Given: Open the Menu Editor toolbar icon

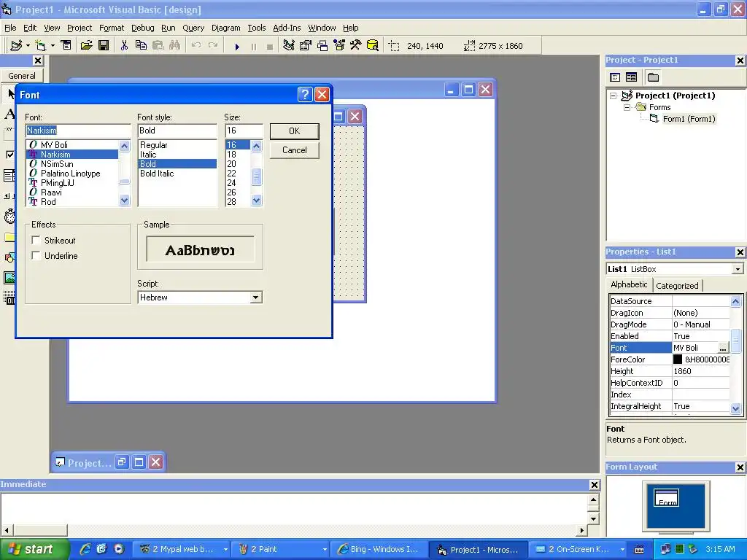Looking at the screenshot, I should coord(66,46).
